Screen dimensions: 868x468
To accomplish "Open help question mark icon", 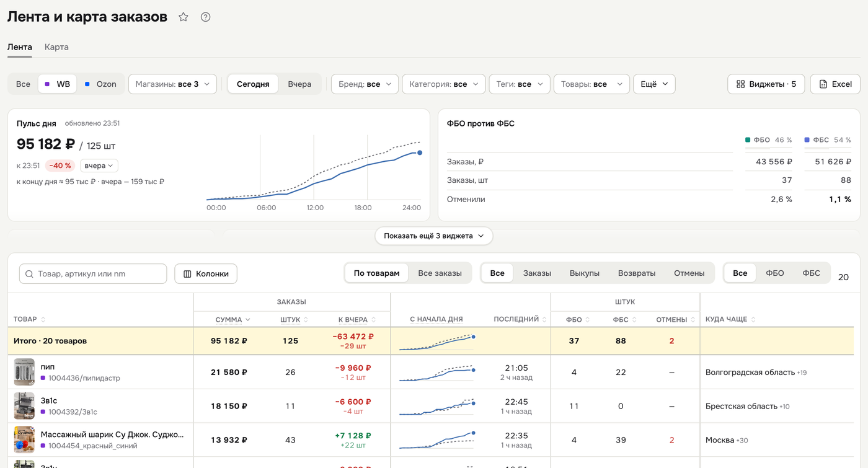I will click(x=206, y=17).
